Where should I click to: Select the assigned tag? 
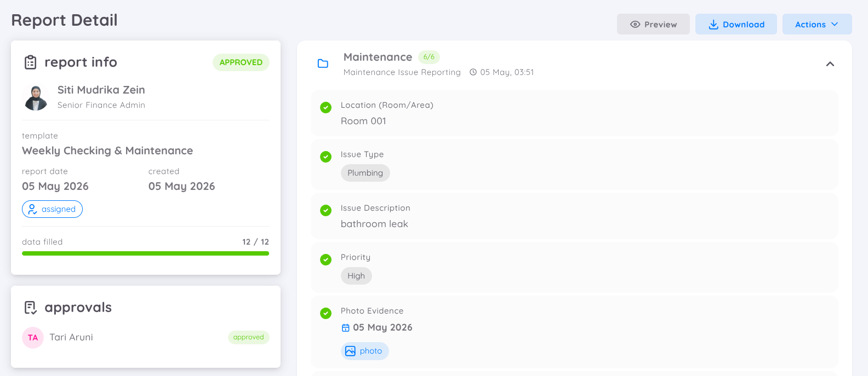(52, 209)
